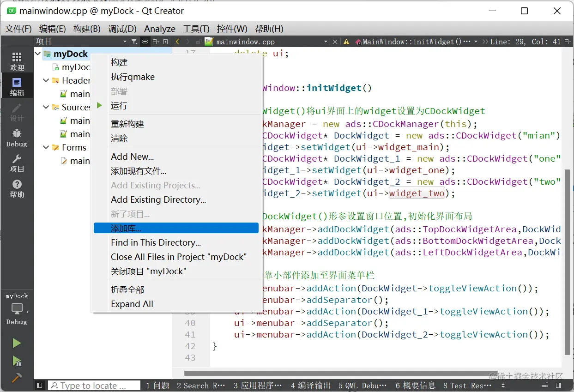Go back in editor navigation history

coord(178,42)
